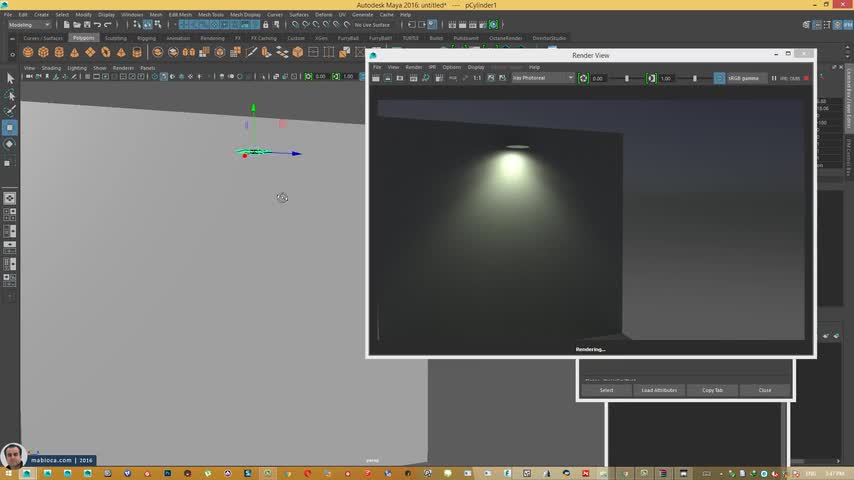Create a polygon pyramid from the shelf
Screen dimensions: 854x480
tap(121, 52)
